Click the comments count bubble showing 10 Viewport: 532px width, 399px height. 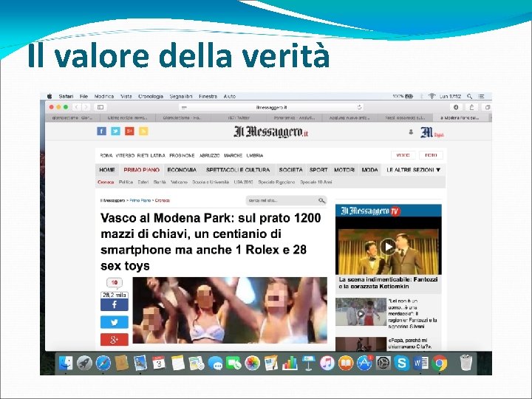pyautogui.click(x=115, y=283)
